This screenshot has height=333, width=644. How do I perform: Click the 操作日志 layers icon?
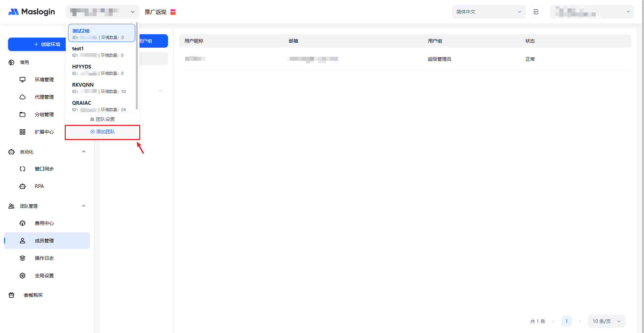click(x=22, y=258)
